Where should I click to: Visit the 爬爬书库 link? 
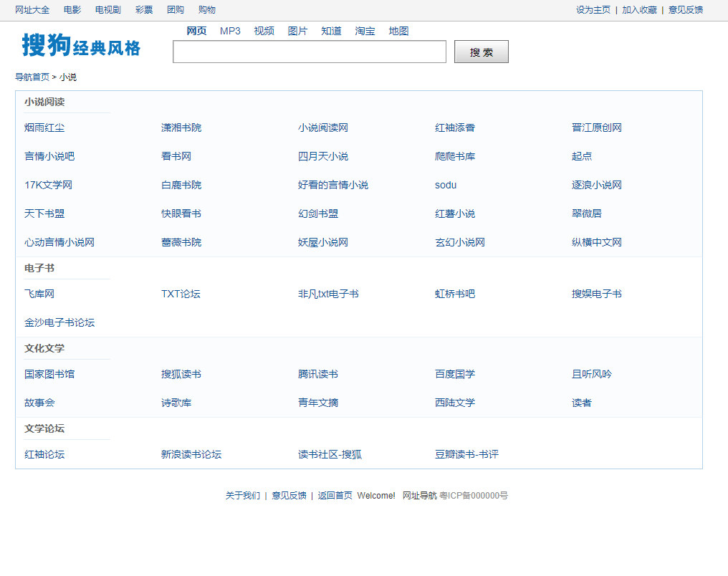pyautogui.click(x=455, y=156)
